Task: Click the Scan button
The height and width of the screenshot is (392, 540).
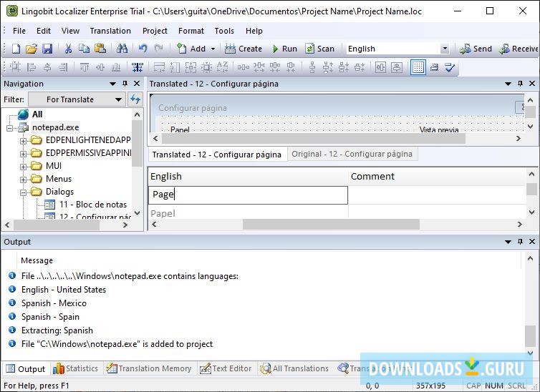Action: tap(319, 49)
